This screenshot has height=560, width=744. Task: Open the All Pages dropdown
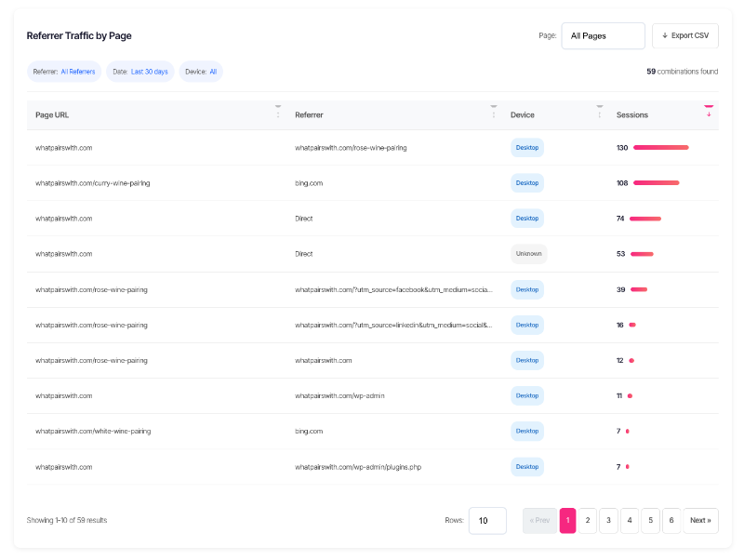point(603,36)
